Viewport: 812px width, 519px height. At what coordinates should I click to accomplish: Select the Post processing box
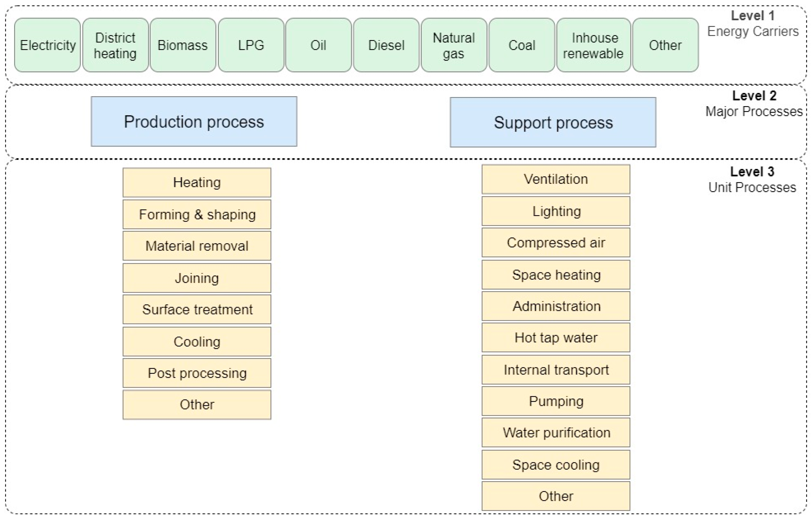click(197, 373)
